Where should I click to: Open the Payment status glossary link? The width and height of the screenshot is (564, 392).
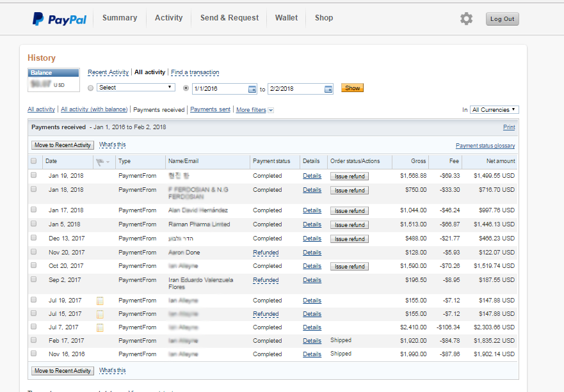coord(485,146)
